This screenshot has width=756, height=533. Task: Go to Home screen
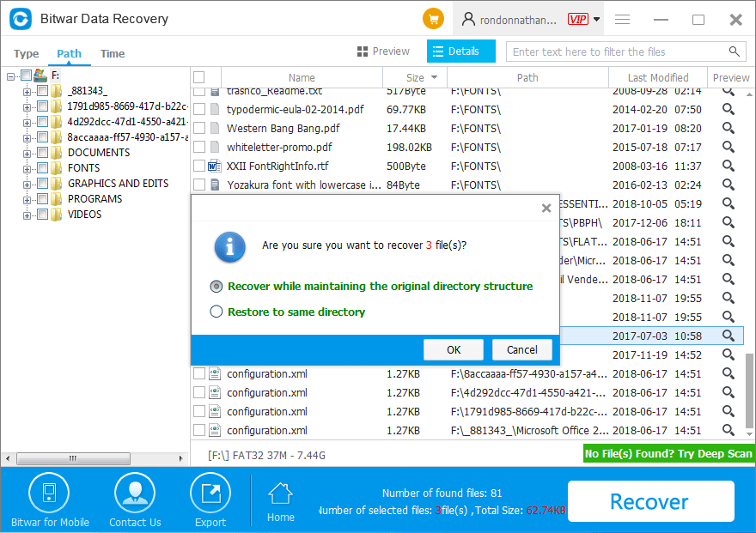pos(281,502)
